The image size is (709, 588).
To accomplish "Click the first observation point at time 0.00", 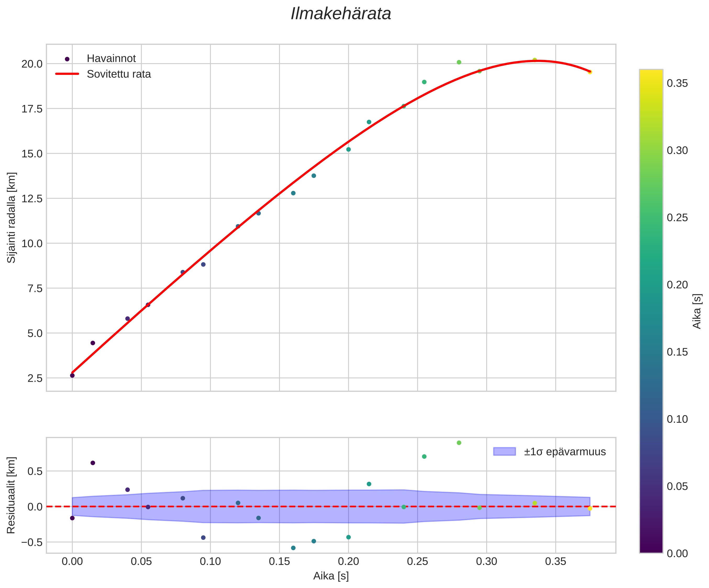I will 72,375.
